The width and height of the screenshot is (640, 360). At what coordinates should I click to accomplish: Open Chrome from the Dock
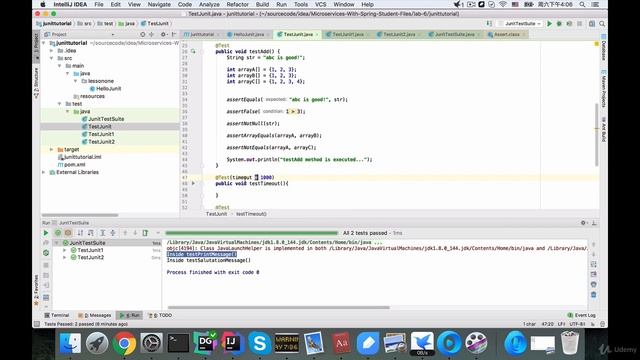124,343
